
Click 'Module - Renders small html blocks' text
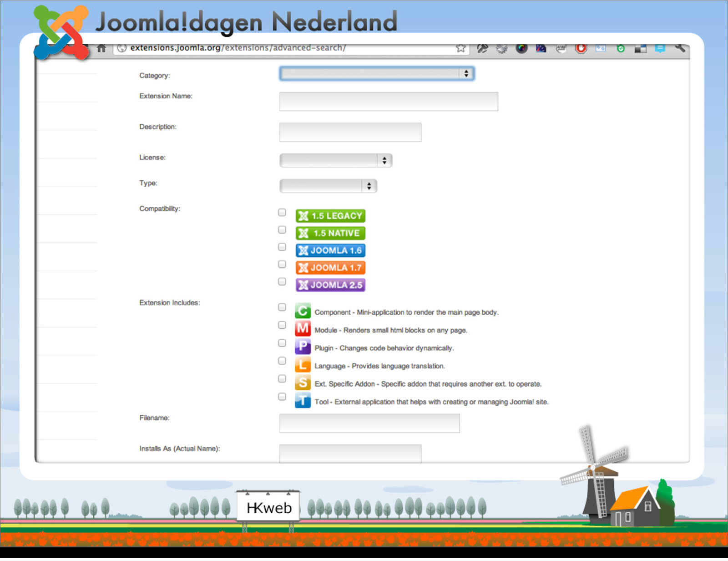click(x=391, y=330)
